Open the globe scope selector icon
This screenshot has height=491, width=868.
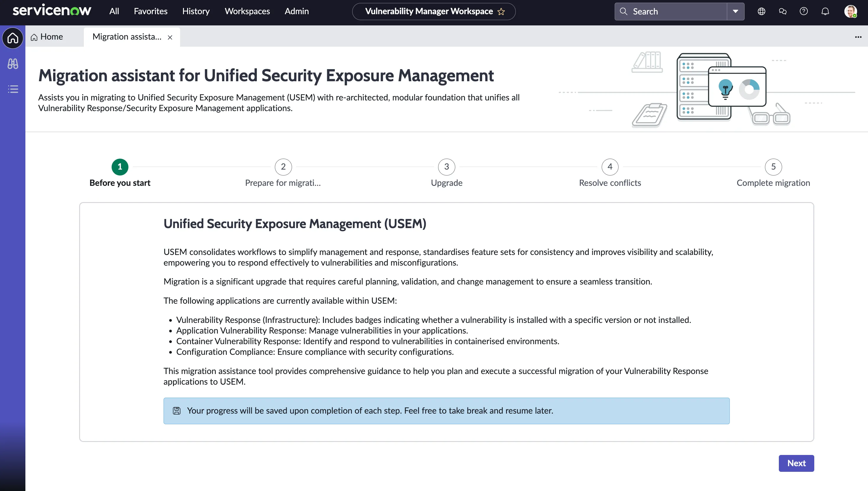(761, 12)
